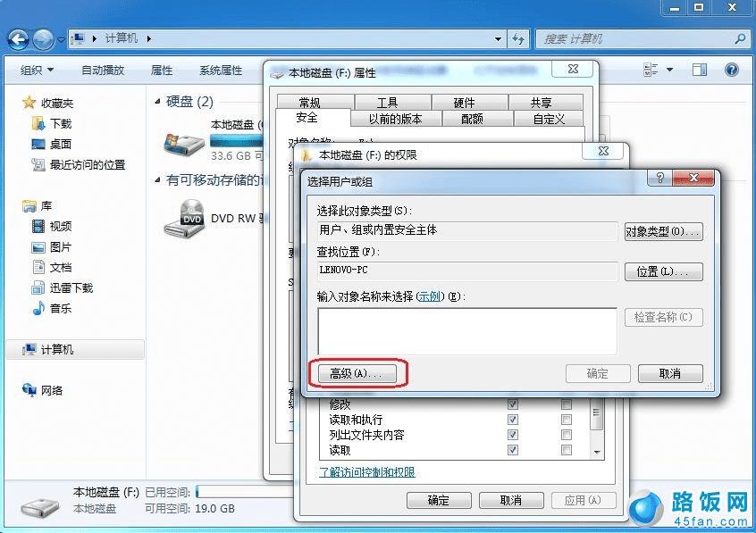Image resolution: width=756 pixels, height=533 pixels.
Task: Open 最近访问的位置 in sidebar
Action: 78,165
